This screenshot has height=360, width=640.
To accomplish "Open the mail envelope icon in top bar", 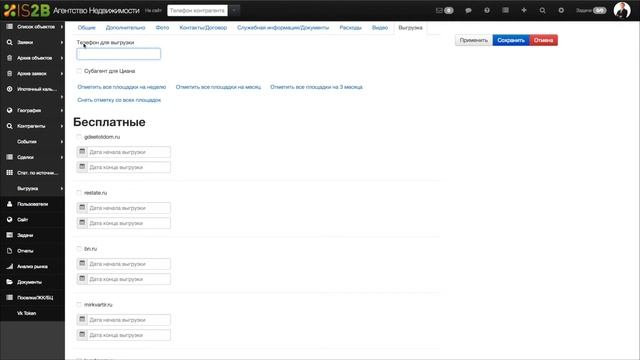I will (x=439, y=11).
